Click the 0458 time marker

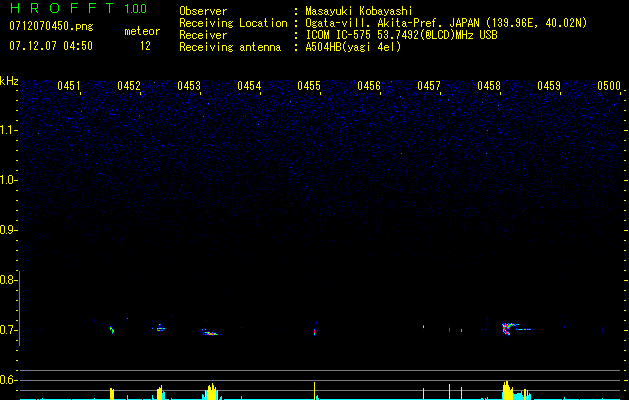[489, 86]
